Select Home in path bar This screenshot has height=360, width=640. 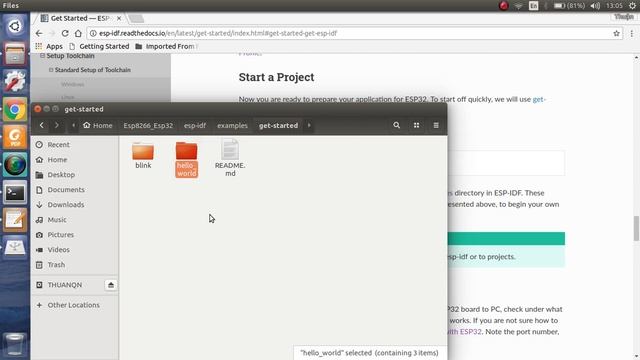[98, 125]
